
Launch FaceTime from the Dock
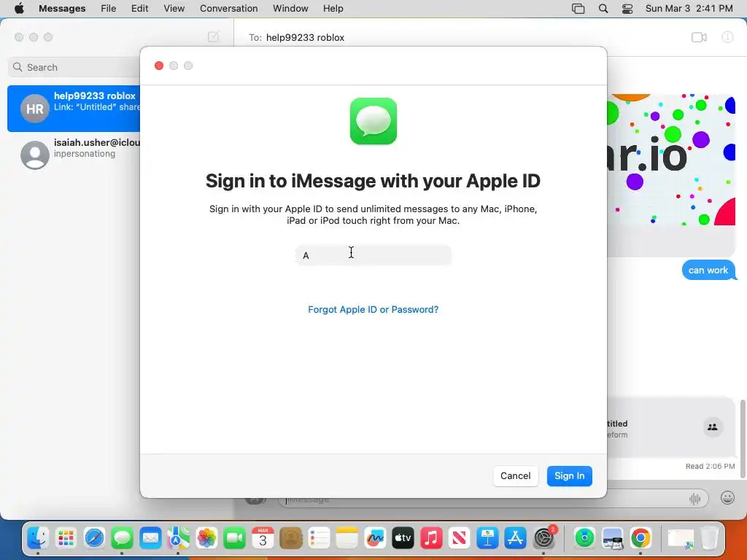(234, 538)
